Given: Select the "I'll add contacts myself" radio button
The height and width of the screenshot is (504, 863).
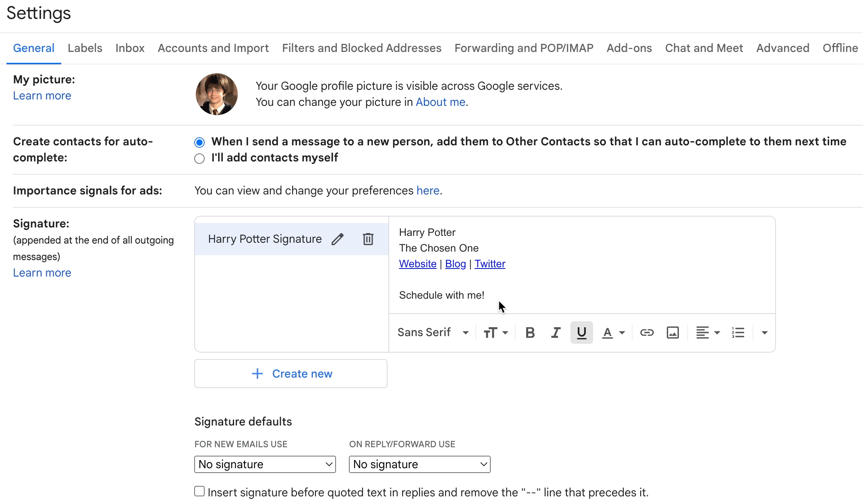Looking at the screenshot, I should pyautogui.click(x=199, y=159).
